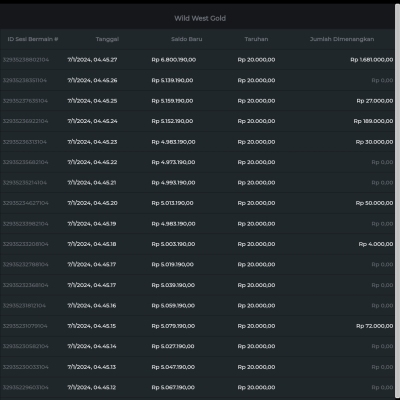The image size is (400, 400).
Task: Click win amount Rp 72.000,00
Action: [x=375, y=326]
